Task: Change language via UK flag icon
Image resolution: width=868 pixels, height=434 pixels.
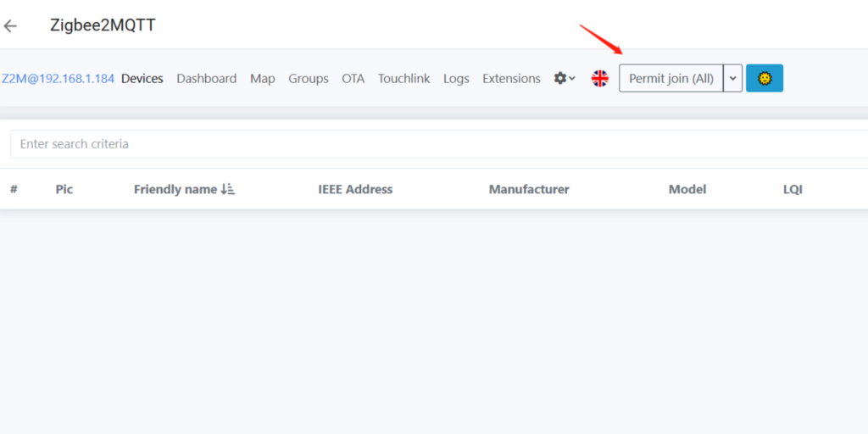Action: click(599, 79)
